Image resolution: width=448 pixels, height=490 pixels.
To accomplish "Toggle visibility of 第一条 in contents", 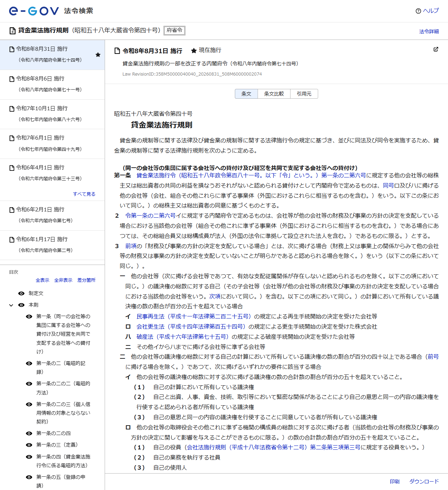I will coord(29,316).
